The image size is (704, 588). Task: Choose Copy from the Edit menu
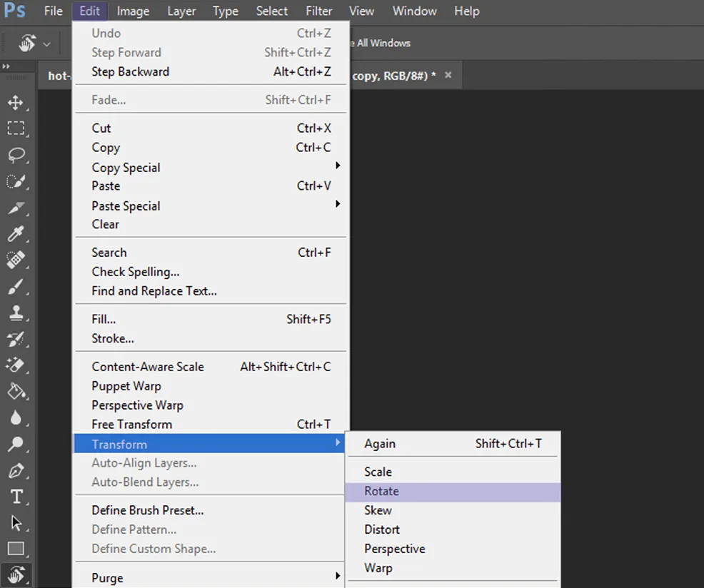tap(211, 147)
